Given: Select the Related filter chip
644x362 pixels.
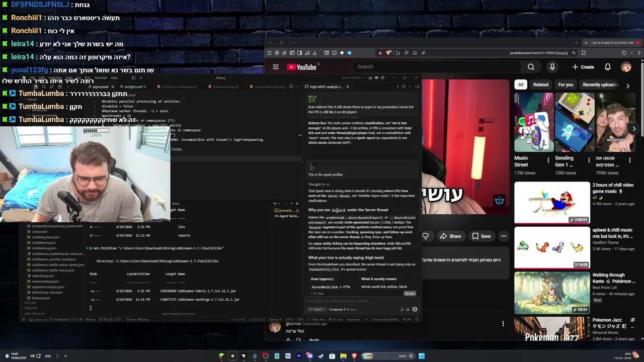Looking at the screenshot, I should click(541, 84).
